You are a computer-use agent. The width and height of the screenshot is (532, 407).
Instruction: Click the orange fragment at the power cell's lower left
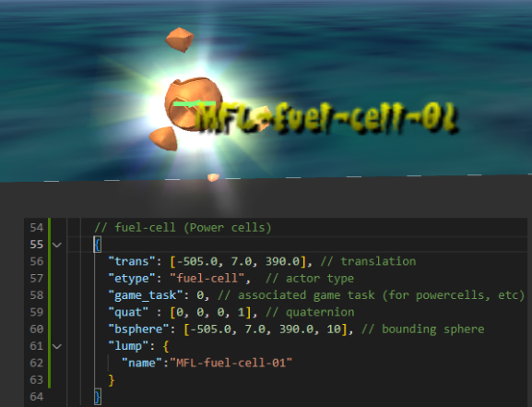(x=163, y=138)
